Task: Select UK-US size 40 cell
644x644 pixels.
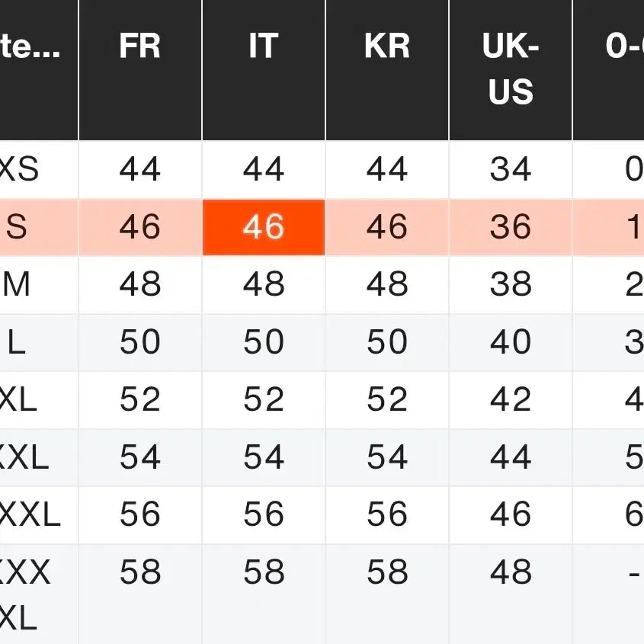Action: point(511,343)
